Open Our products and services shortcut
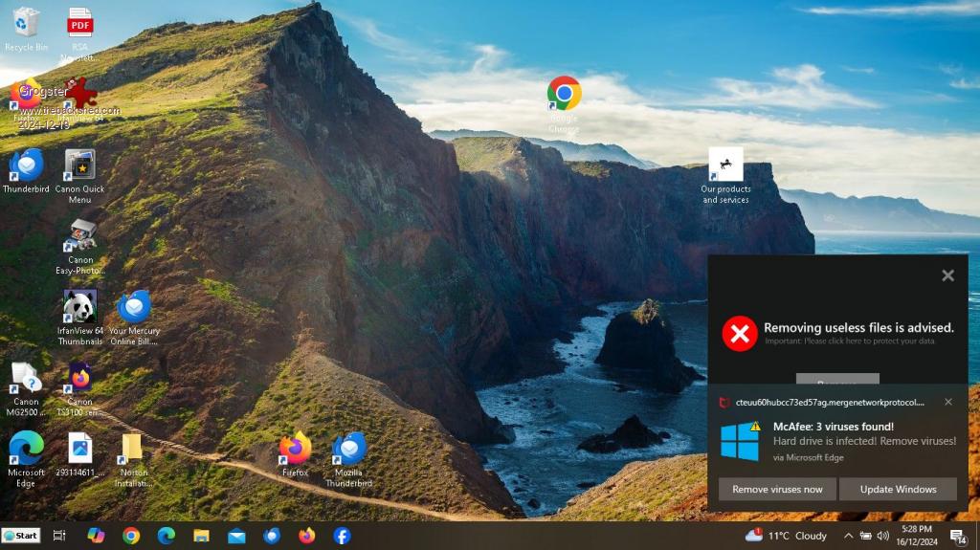This screenshot has height=550, width=980. pyautogui.click(x=725, y=166)
